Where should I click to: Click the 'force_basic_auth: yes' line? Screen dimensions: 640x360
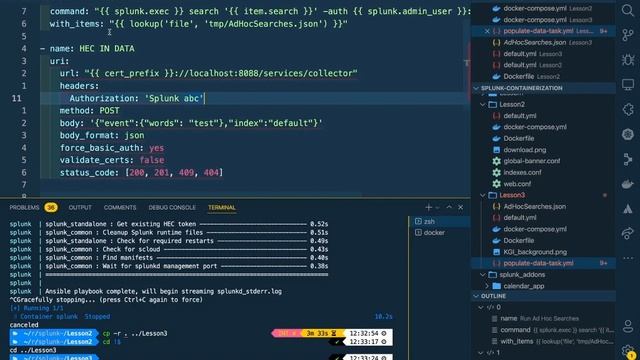click(112, 148)
